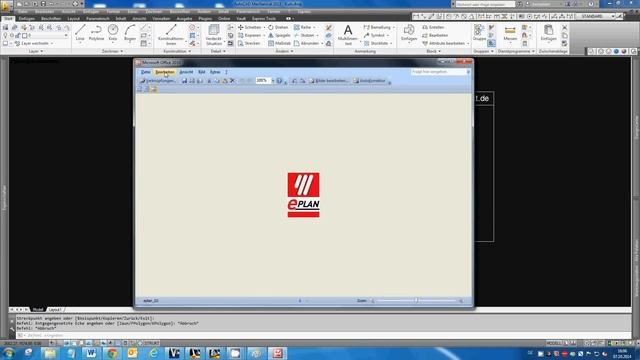Click the Messen measure tool

pos(510,33)
